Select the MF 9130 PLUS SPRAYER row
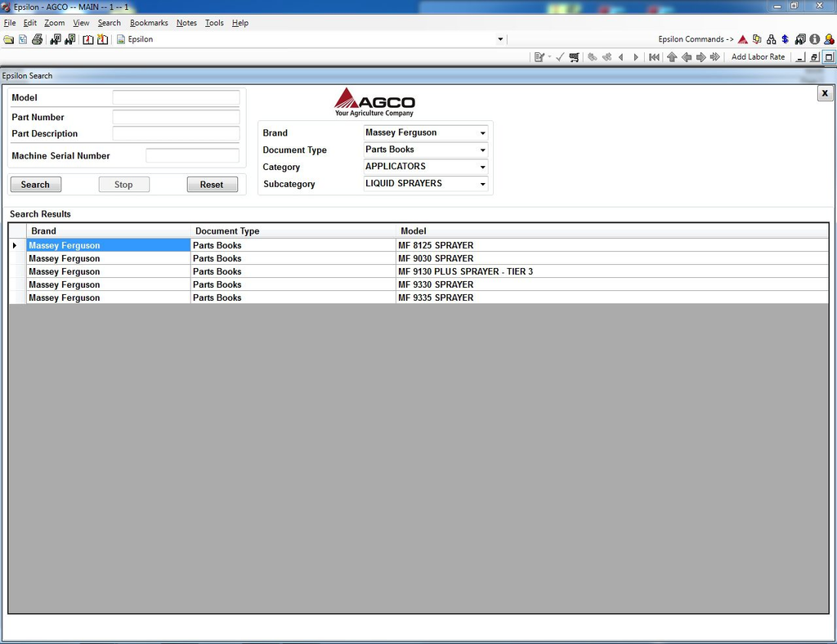The image size is (837, 644). (x=464, y=271)
